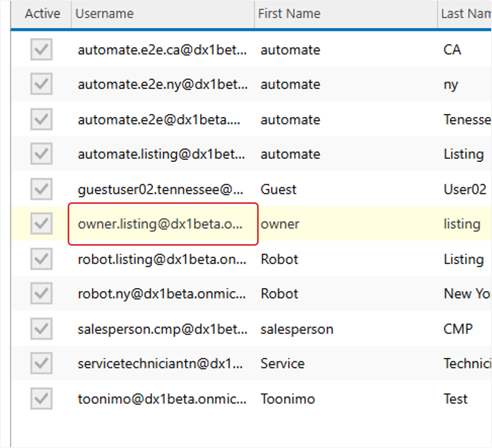Click last name "Test"

point(456,399)
